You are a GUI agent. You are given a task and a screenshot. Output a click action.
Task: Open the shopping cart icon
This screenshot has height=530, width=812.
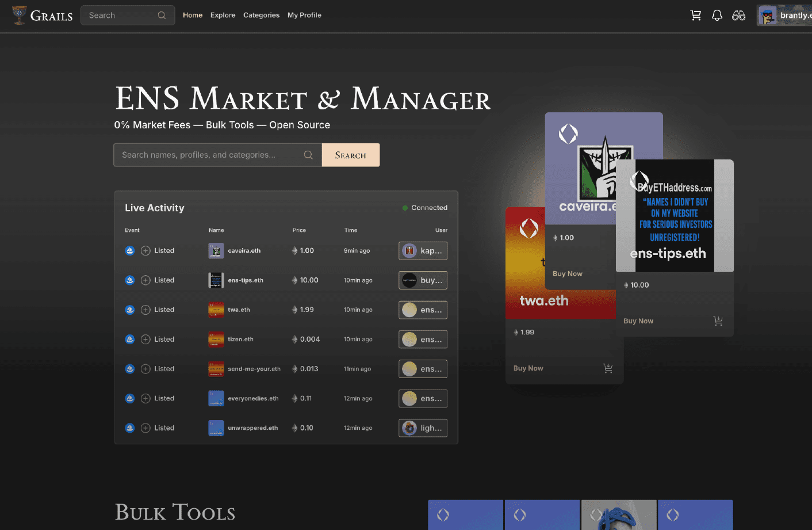(x=695, y=15)
